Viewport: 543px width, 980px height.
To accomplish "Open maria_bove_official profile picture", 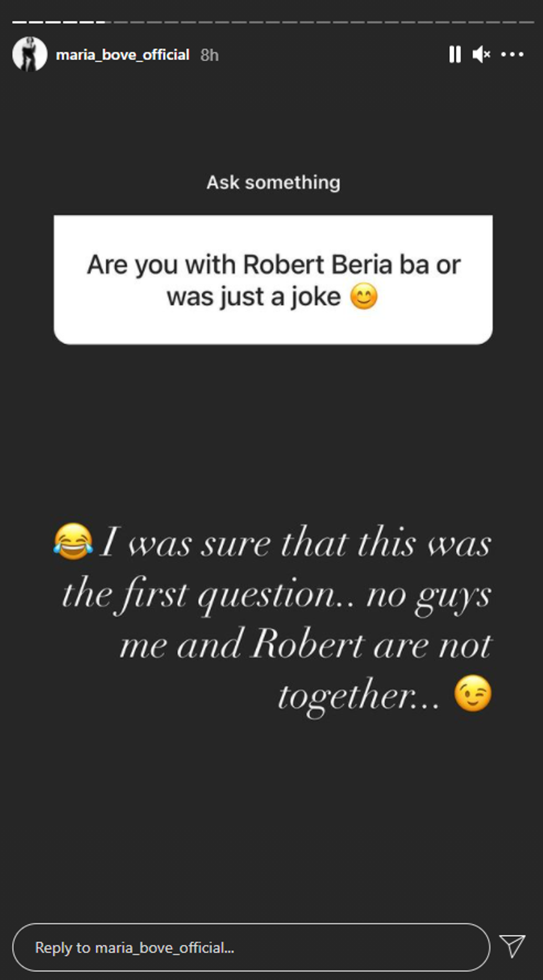I will (29, 54).
